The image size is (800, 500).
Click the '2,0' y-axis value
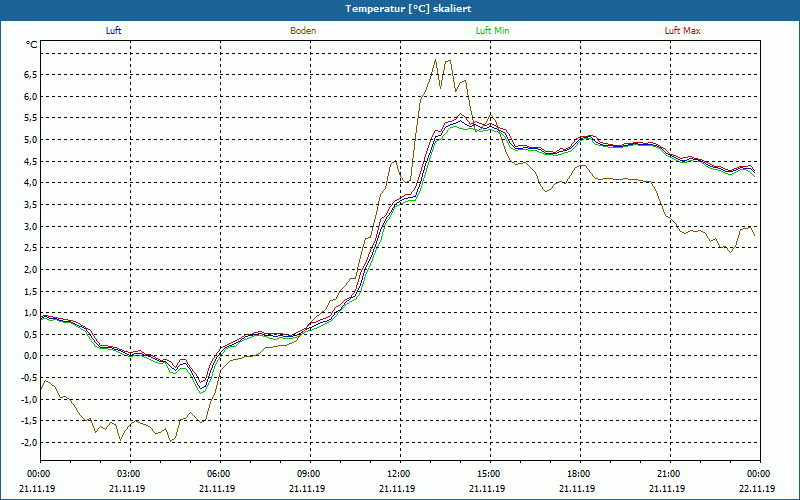tap(30, 269)
